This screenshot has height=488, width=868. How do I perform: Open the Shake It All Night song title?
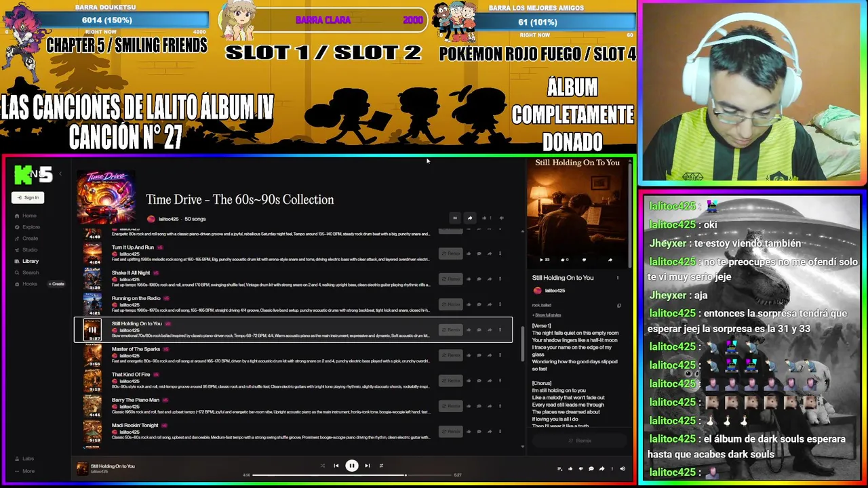pos(131,273)
